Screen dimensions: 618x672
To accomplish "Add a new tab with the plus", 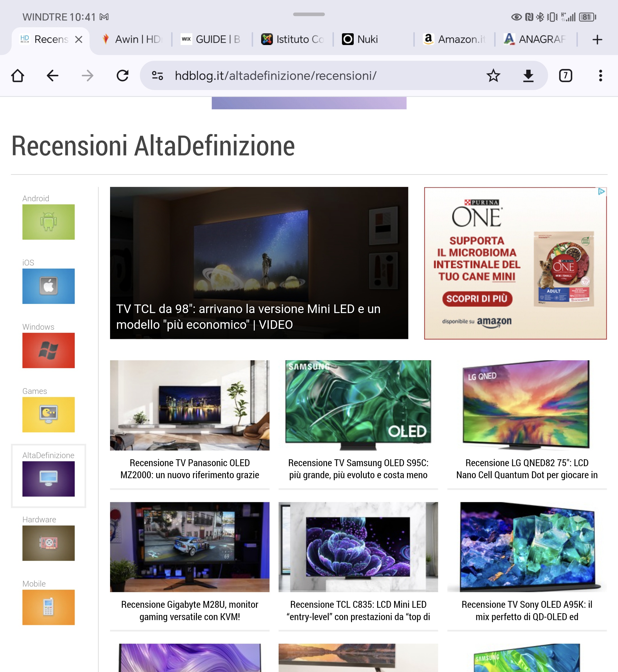I will [597, 40].
